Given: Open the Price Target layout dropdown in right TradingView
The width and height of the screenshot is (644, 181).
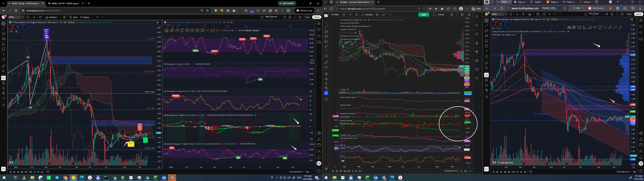Looking at the screenshot, I should tap(601, 14).
